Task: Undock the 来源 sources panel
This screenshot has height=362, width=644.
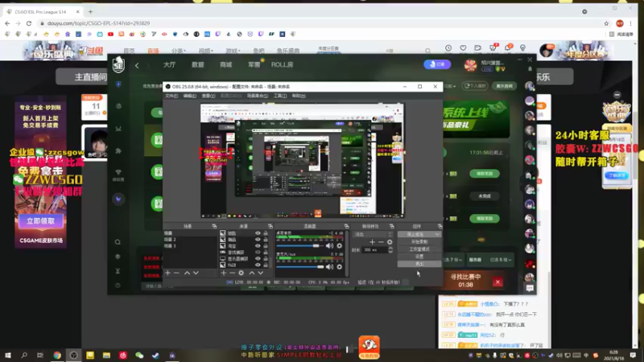Action: [x=270, y=226]
